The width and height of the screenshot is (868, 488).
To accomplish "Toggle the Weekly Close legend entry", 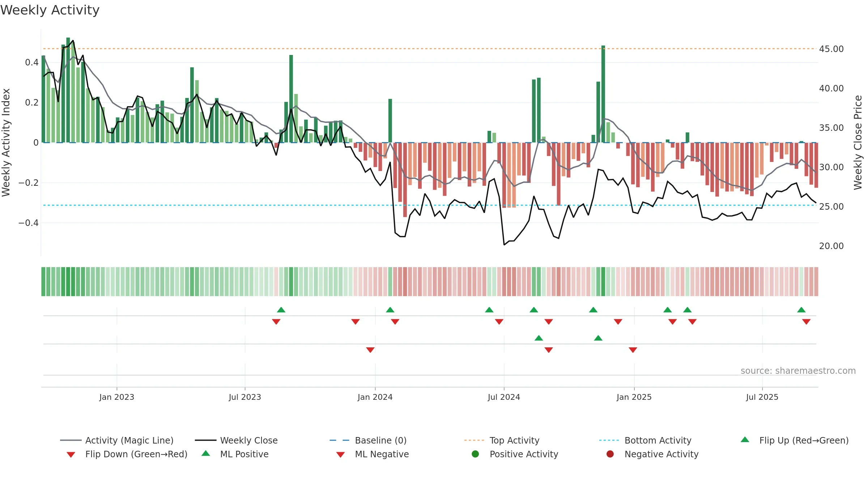I will [236, 440].
